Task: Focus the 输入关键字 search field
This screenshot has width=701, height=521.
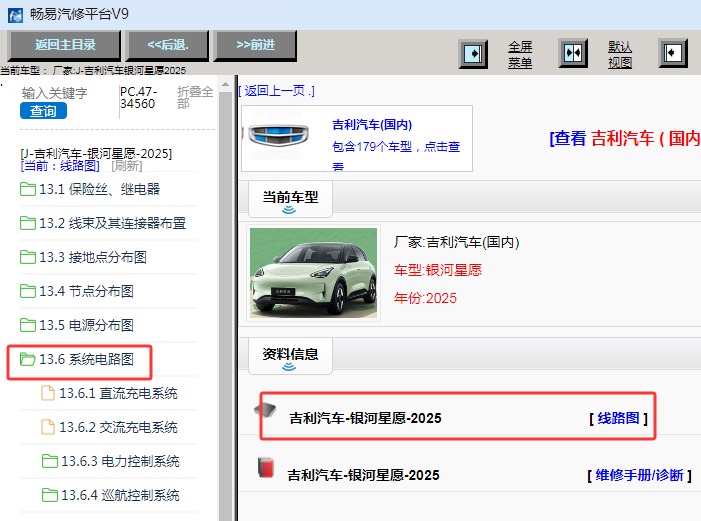Action: 55,93
